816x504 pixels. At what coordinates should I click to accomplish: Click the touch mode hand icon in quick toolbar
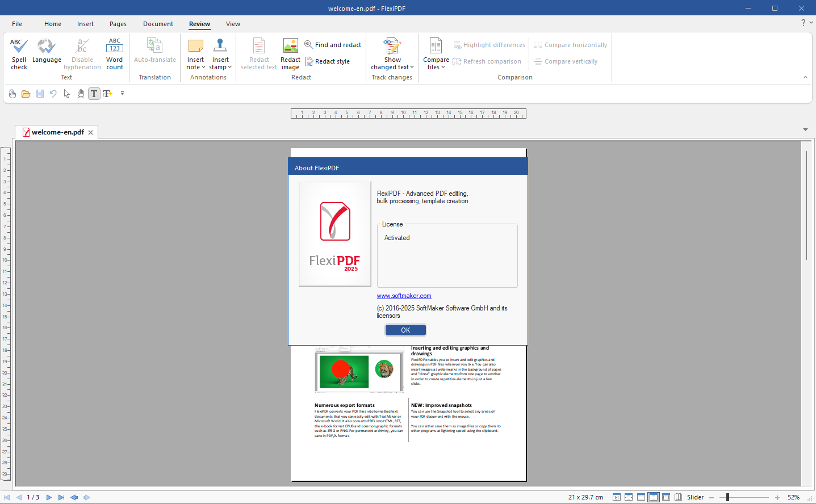tap(12, 94)
